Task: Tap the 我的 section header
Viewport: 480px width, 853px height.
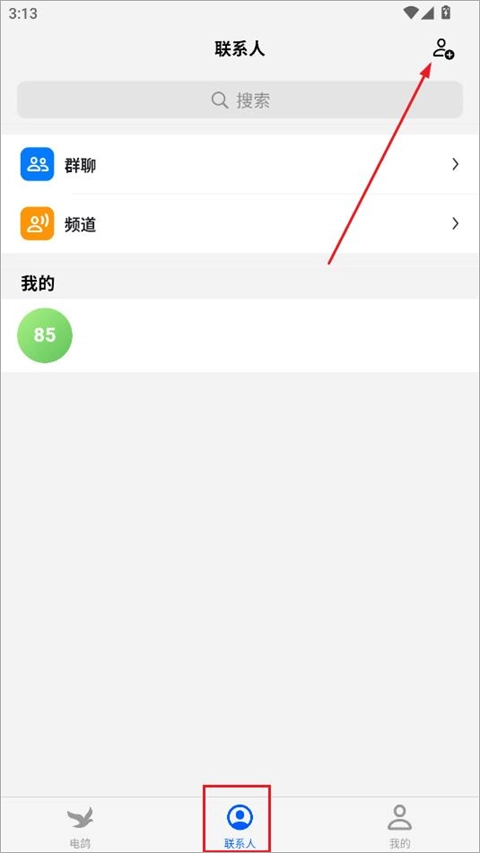Action: 38,283
